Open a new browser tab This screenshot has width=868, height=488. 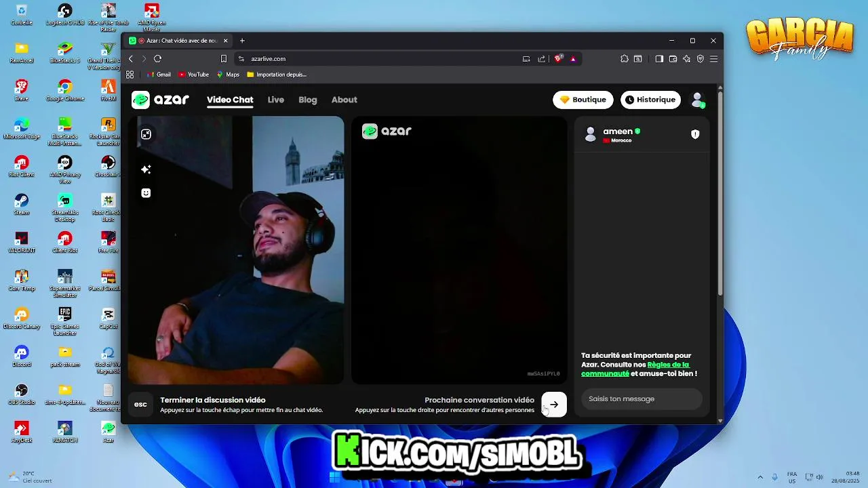click(242, 41)
